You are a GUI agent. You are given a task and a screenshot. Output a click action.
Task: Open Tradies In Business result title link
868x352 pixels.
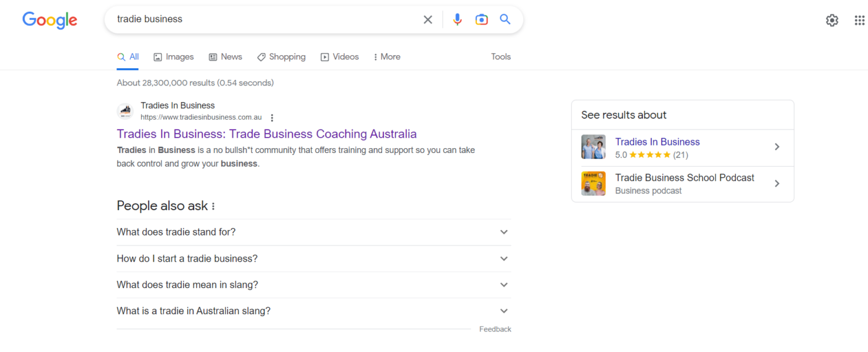click(x=267, y=134)
